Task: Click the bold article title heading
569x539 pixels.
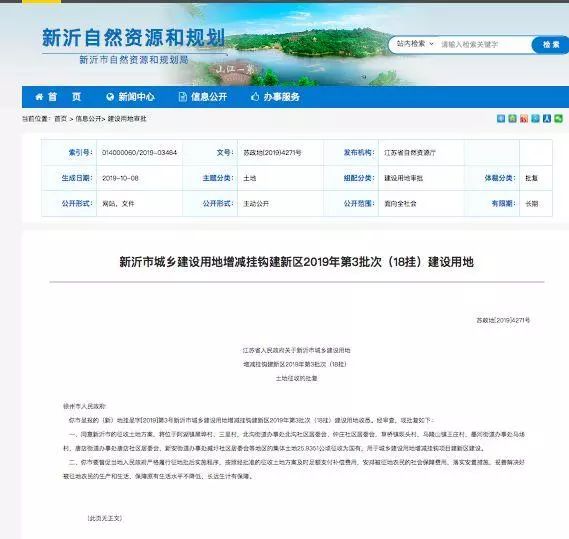Action: tap(296, 262)
